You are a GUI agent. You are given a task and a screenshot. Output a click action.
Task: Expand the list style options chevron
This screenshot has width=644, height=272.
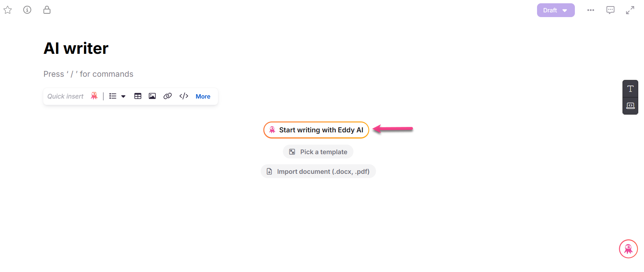click(x=123, y=96)
